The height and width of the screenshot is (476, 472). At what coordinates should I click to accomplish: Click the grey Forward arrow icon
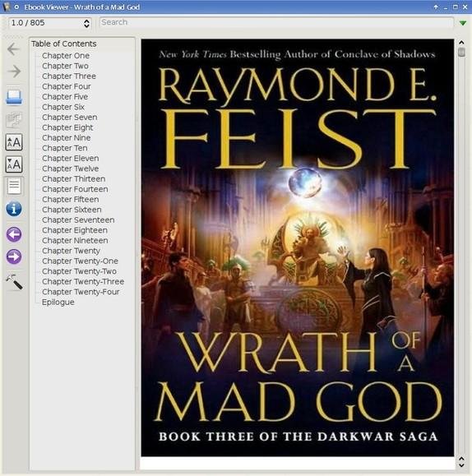[x=14, y=72]
